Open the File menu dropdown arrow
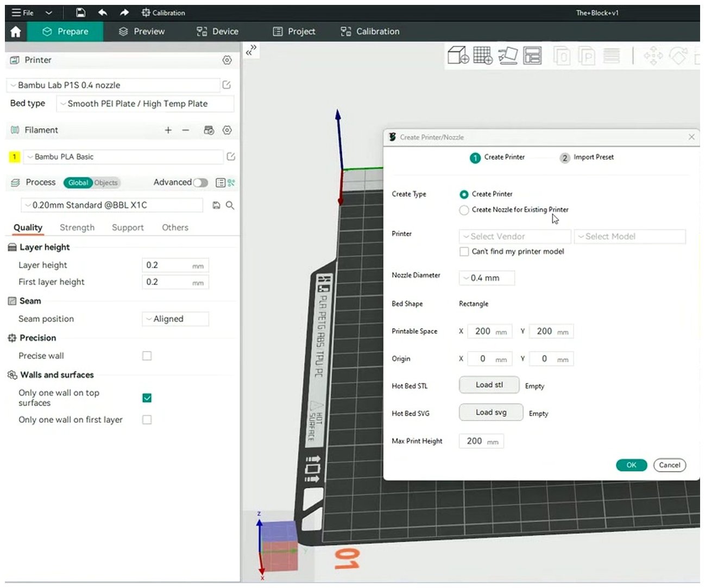The height and width of the screenshot is (588, 705). (49, 12)
